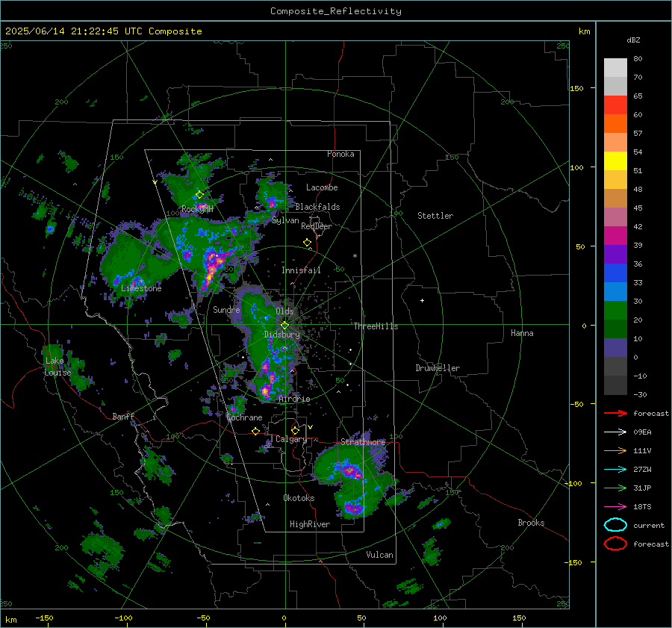Click the yellow diamond marker near RockyMH
The image size is (672, 628).
(x=199, y=195)
